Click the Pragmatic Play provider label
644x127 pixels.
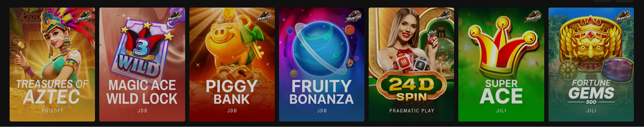tap(412, 111)
